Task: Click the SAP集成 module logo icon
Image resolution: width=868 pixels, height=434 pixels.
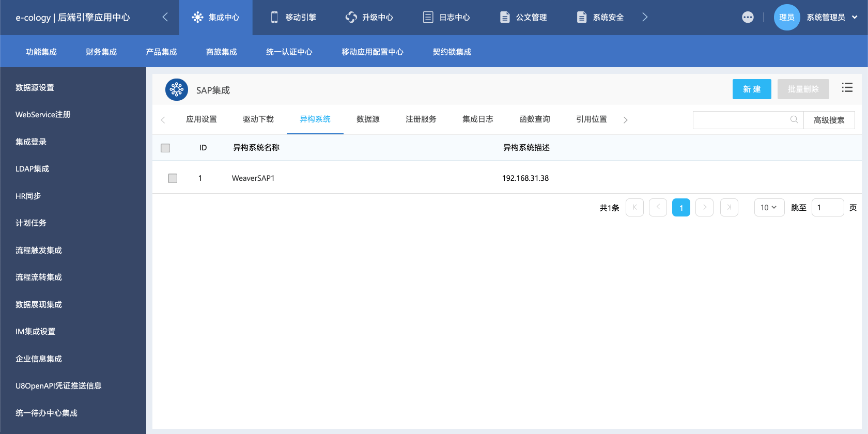Action: [x=177, y=90]
